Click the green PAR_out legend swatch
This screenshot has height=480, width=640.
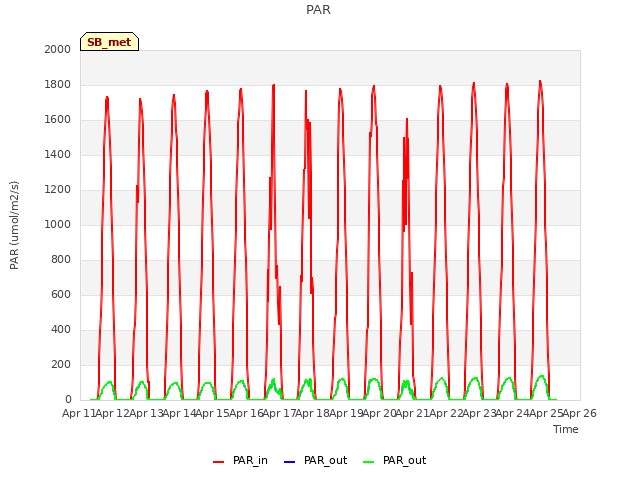[x=368, y=462]
